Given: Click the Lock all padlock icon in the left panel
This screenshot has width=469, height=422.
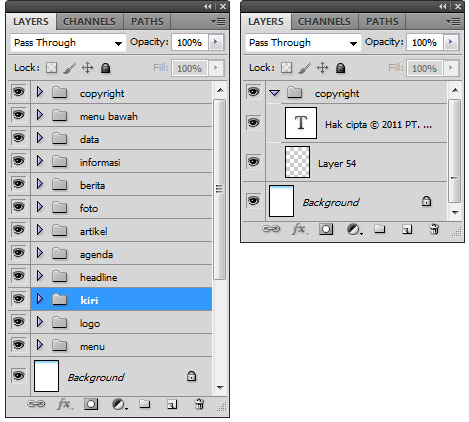Looking at the screenshot, I should pyautogui.click(x=106, y=68).
